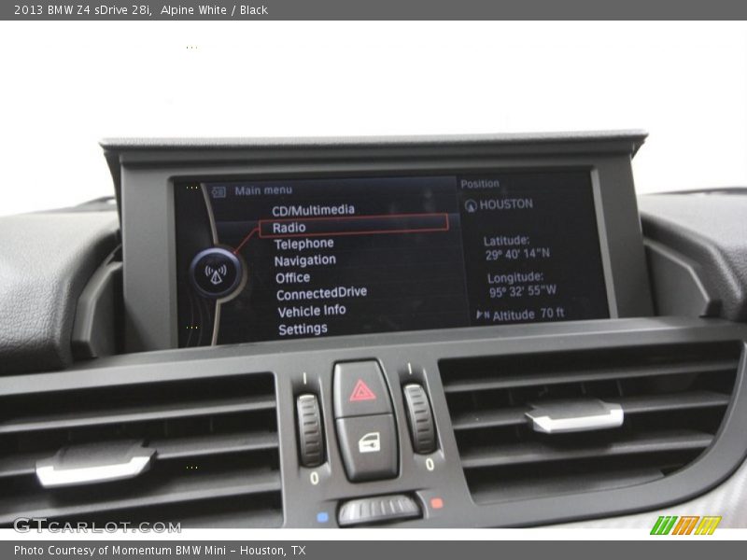Click the Position heading on the screen
Viewport: 747px width, 560px height.
coord(480,183)
